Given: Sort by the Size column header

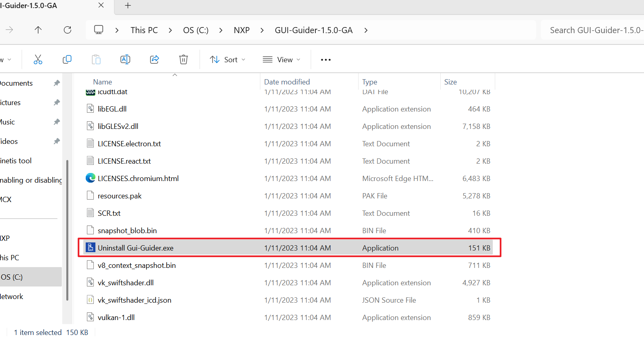Looking at the screenshot, I should tap(450, 82).
